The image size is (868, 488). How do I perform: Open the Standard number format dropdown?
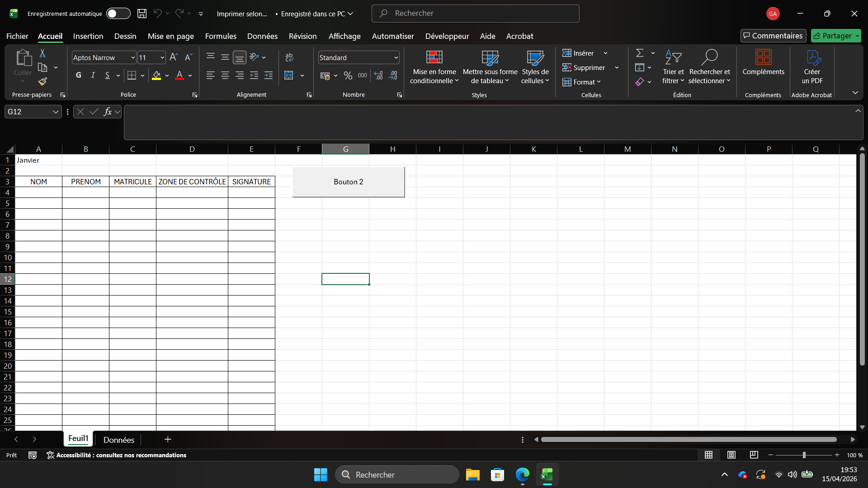click(396, 58)
